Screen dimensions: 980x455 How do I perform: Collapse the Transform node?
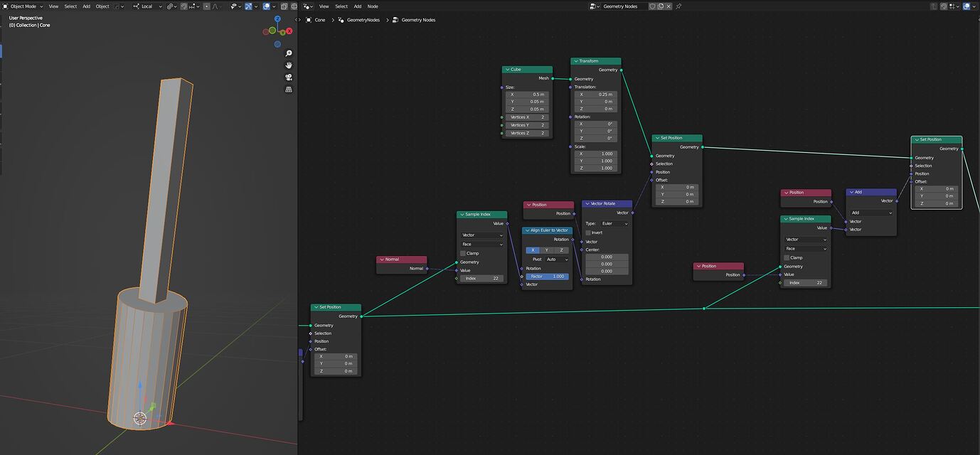coord(575,61)
